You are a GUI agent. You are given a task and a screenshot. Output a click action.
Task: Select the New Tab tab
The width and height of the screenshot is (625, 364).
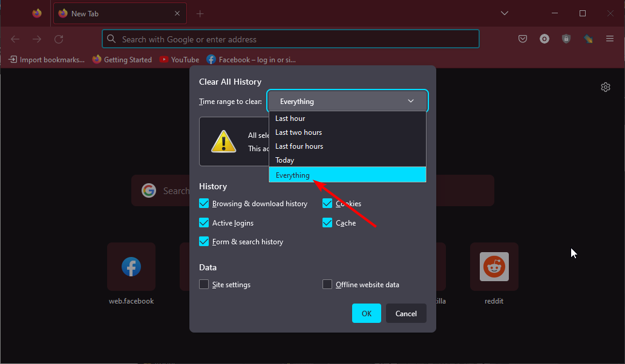tap(120, 13)
